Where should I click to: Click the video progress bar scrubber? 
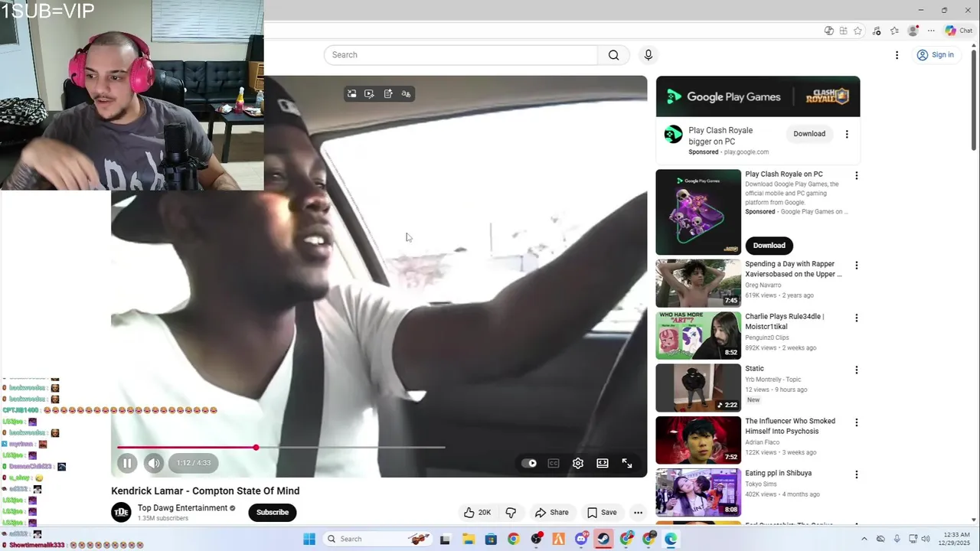coord(256,447)
